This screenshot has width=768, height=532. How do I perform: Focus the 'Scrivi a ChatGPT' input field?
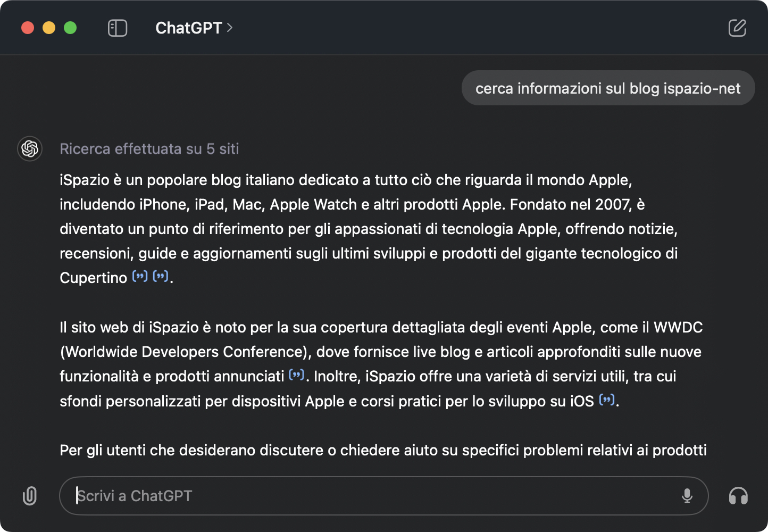coord(384,496)
